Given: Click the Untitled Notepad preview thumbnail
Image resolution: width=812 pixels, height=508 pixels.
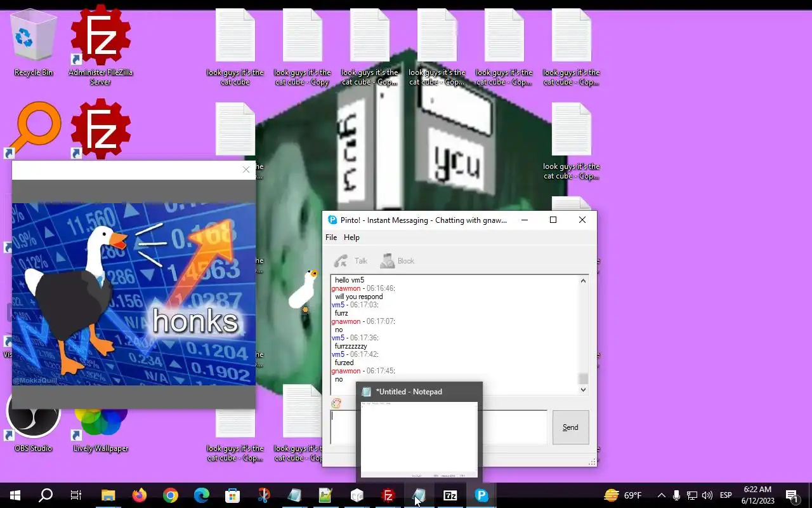Looking at the screenshot, I should tap(419, 439).
